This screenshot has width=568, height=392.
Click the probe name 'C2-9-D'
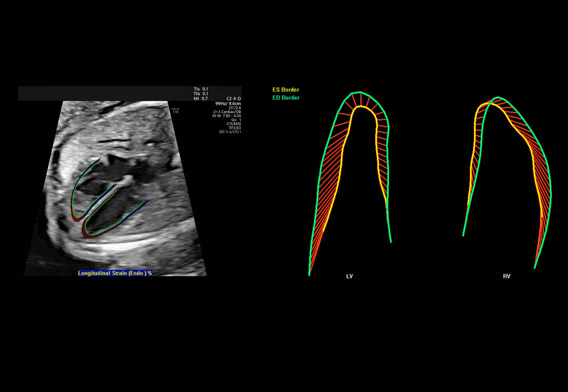(x=233, y=98)
